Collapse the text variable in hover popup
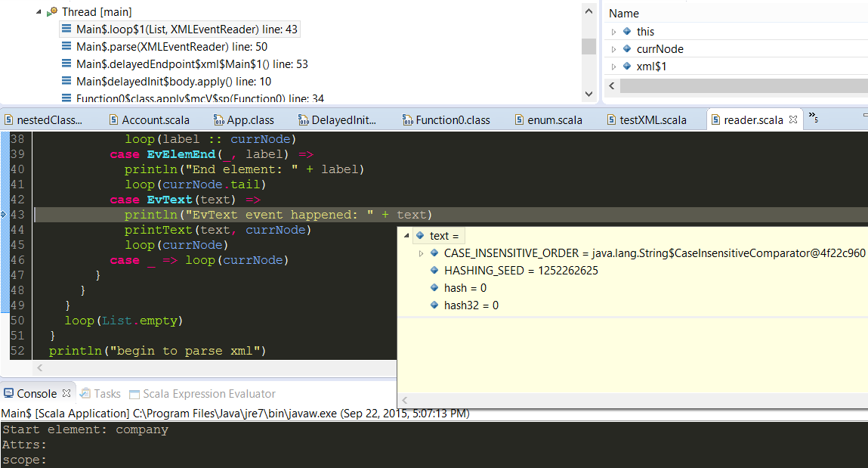Image resolution: width=868 pixels, height=468 pixels. [x=407, y=236]
